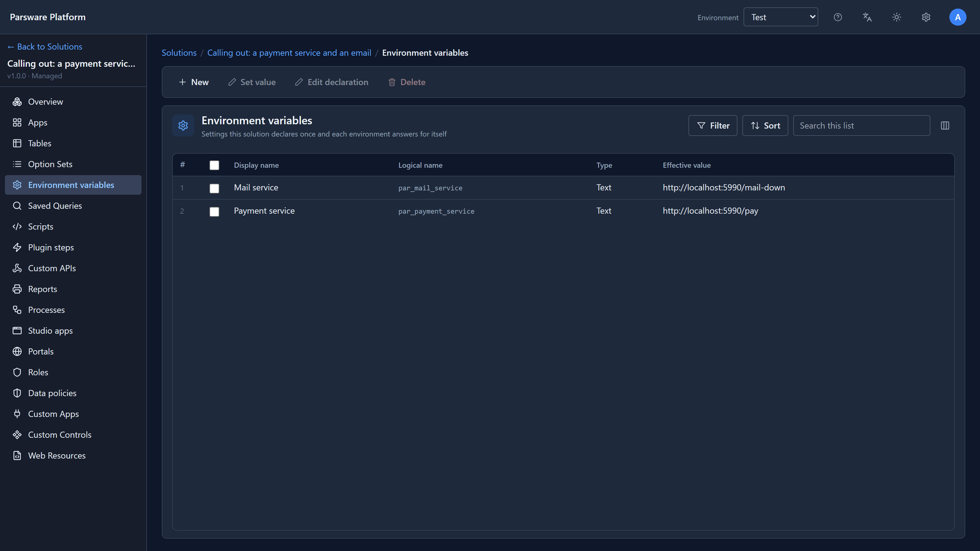
Task: Open Plugin steps
Action: pyautogui.click(x=73, y=247)
